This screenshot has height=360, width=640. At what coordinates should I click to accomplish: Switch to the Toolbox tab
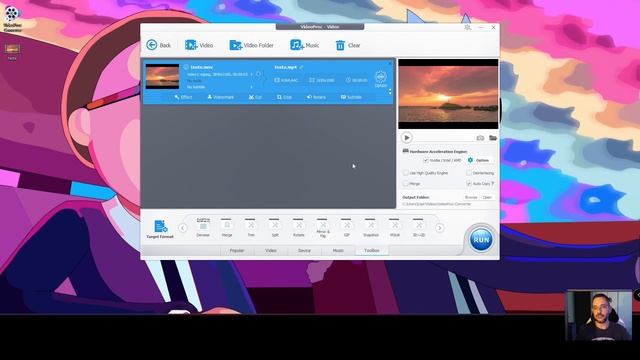[x=372, y=251]
